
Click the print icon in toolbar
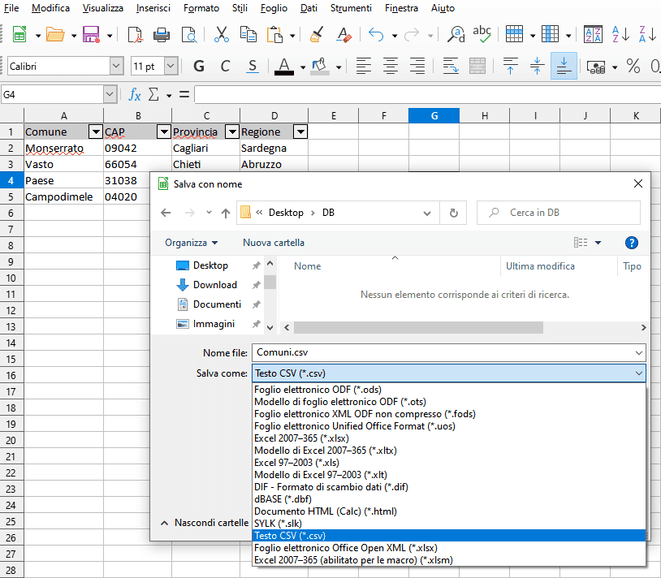tap(161, 35)
